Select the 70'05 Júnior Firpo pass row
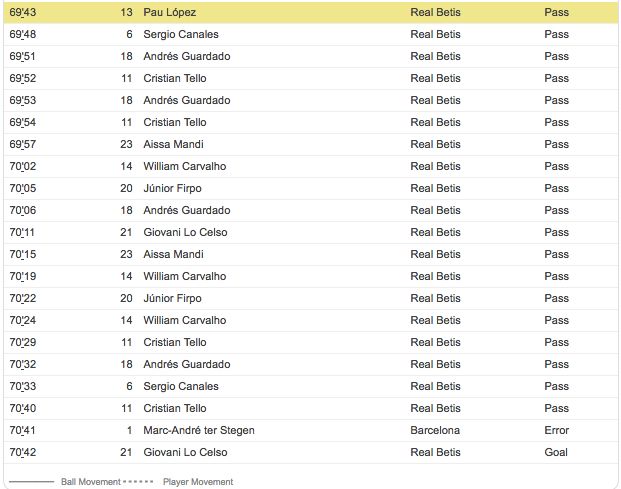Viewport: 621px width, 489px height. tap(310, 188)
